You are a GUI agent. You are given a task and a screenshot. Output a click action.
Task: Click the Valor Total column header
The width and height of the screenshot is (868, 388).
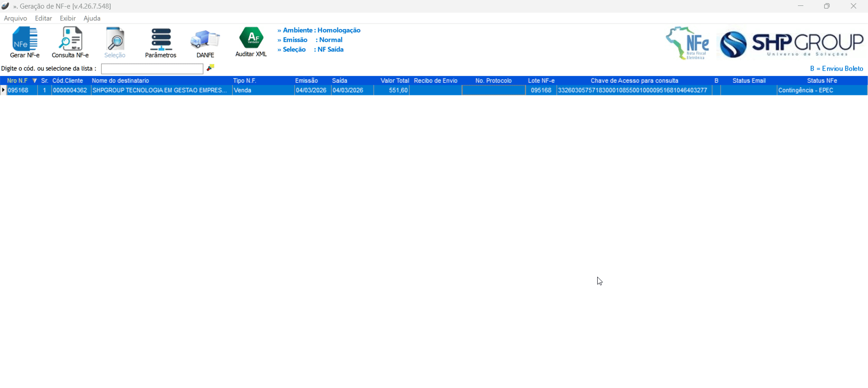click(394, 80)
